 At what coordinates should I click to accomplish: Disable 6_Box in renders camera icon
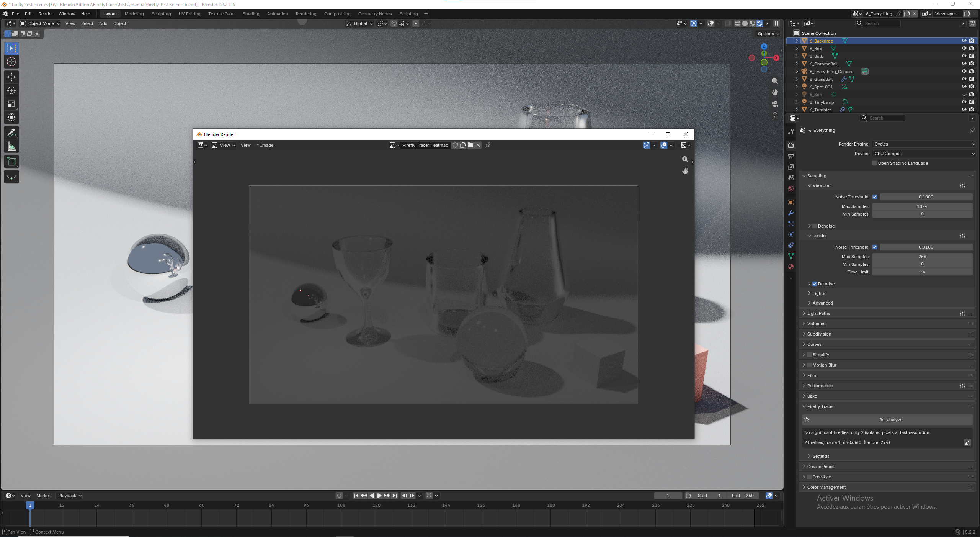pos(972,49)
